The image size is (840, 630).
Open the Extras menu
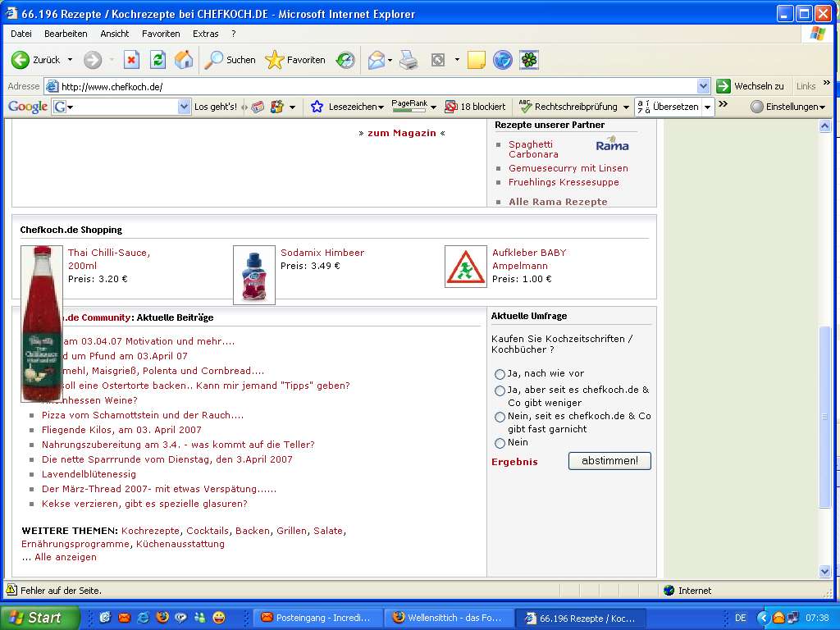click(x=205, y=34)
